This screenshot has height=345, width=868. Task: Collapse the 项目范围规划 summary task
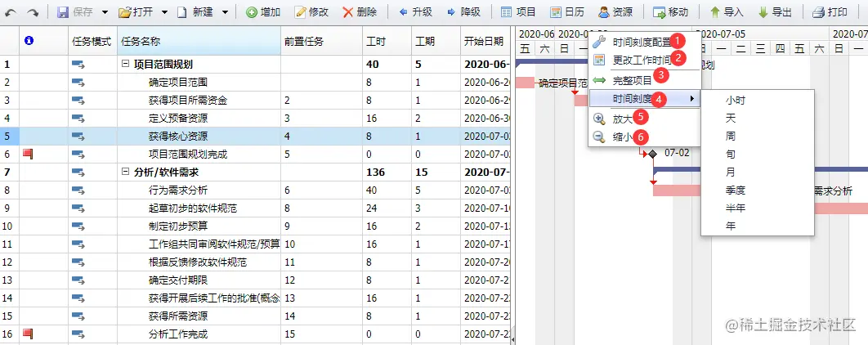tap(125, 65)
